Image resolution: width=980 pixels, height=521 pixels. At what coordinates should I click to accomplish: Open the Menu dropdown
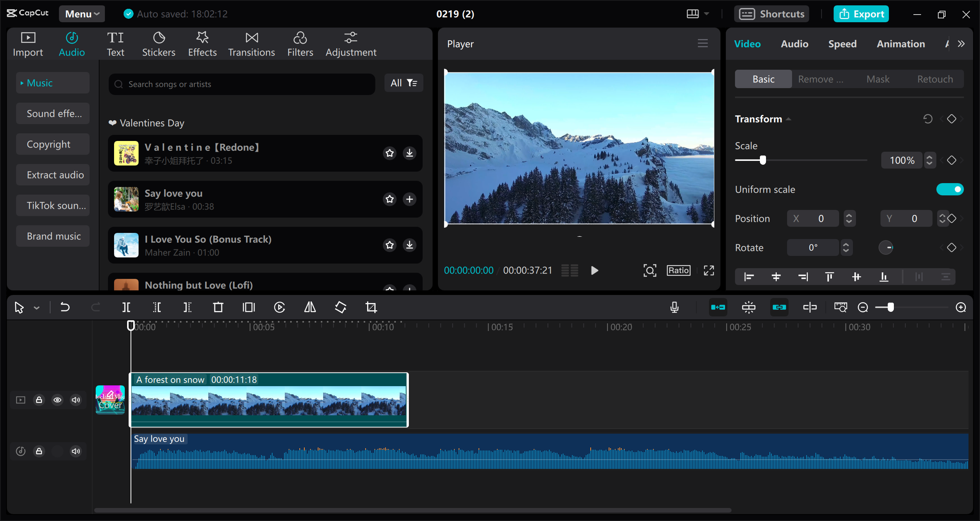82,14
